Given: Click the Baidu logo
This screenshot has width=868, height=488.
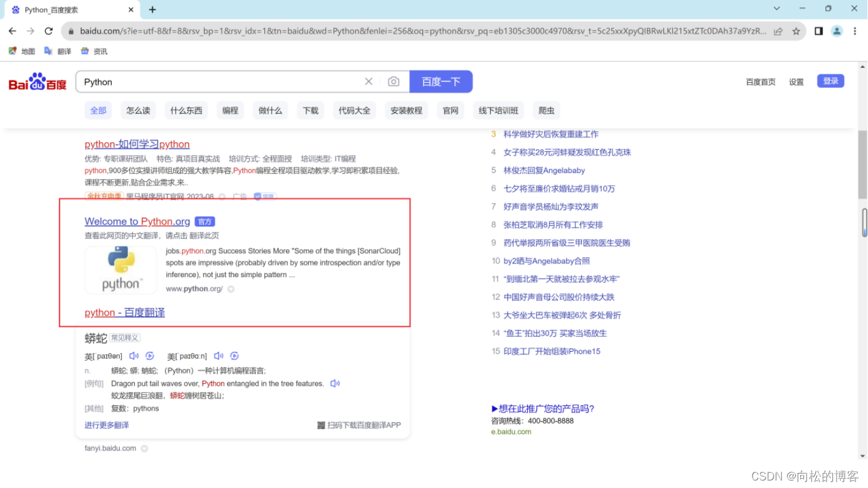Looking at the screenshot, I should point(38,82).
